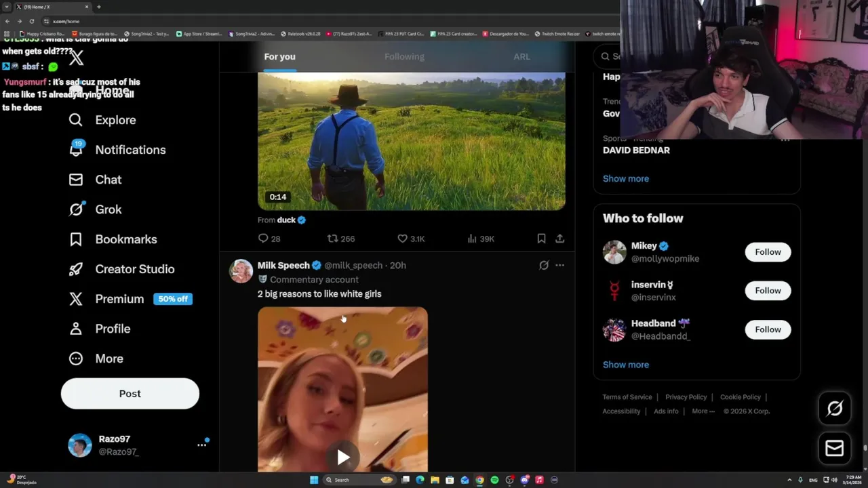Viewport: 868px width, 488px height.
Task: Click the Grok icon on Milk Speech post
Action: [x=543, y=266]
